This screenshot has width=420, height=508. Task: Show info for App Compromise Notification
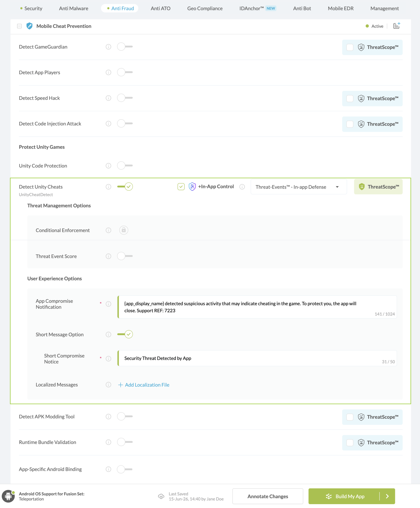coord(108,304)
